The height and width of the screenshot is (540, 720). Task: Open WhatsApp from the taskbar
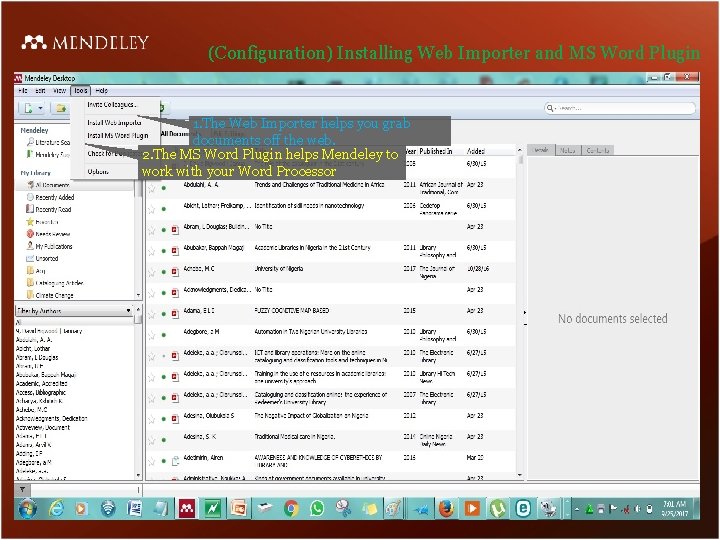click(317, 508)
